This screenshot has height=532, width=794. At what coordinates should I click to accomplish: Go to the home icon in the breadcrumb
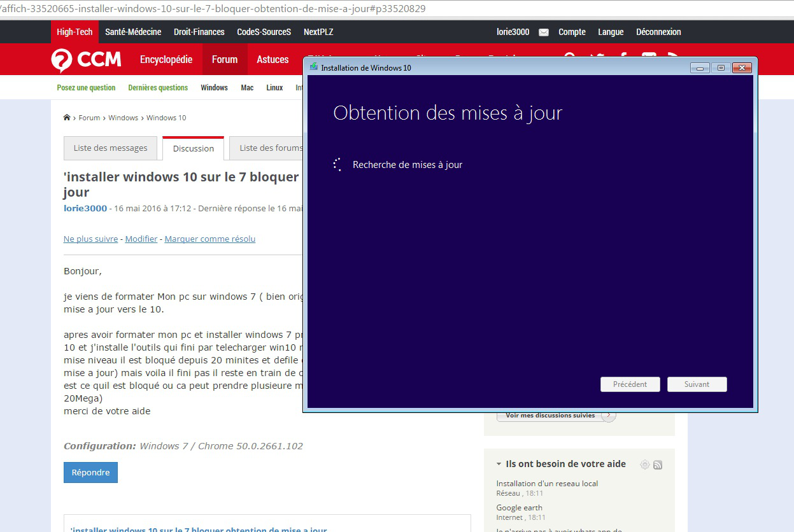(67, 118)
